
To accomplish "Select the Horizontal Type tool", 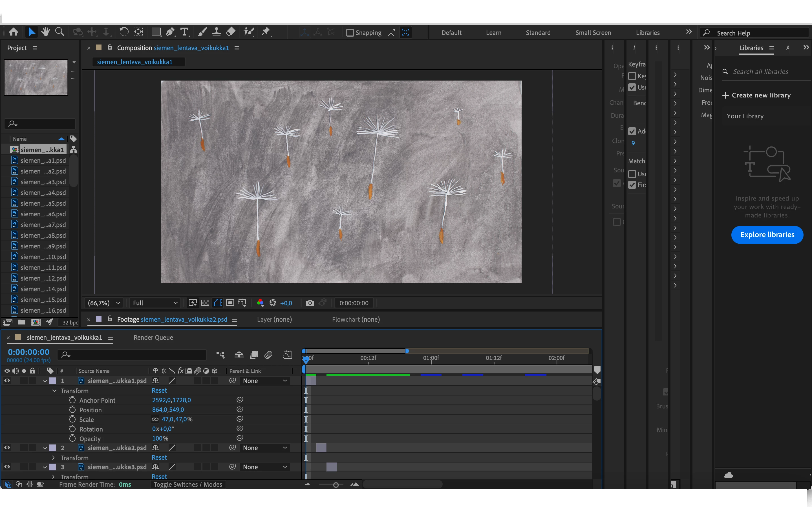I will [x=184, y=32].
